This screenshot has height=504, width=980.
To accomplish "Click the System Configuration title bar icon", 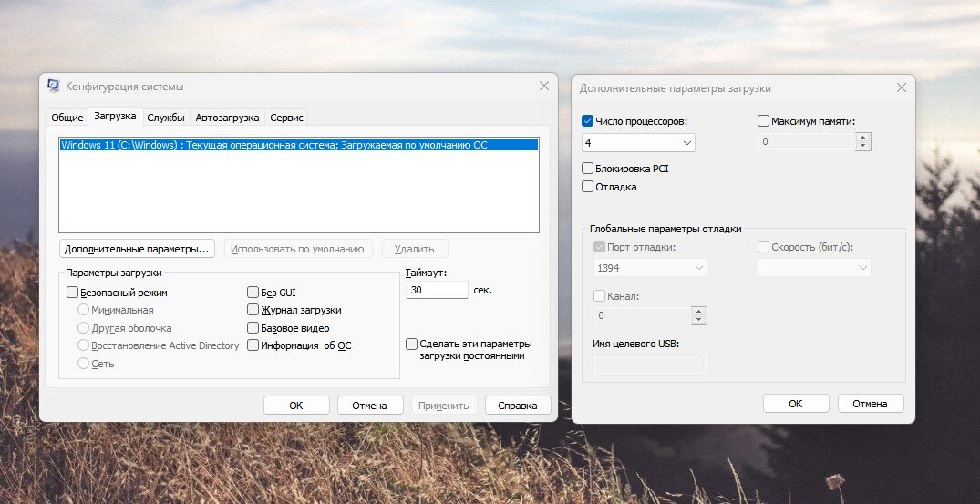I will point(54,87).
